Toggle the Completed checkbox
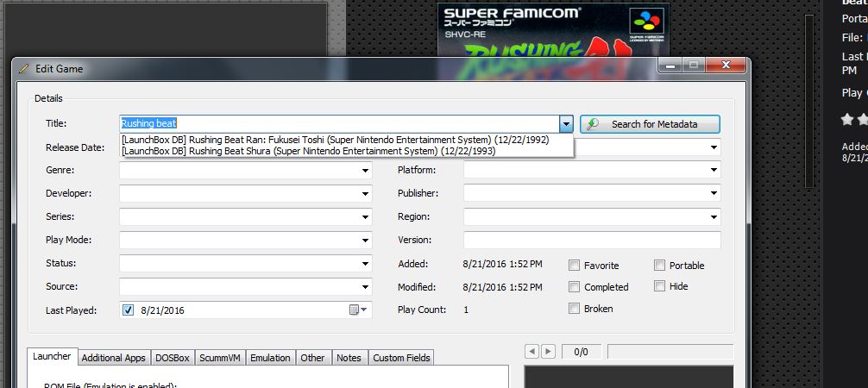The height and width of the screenshot is (388, 868). pyautogui.click(x=574, y=287)
